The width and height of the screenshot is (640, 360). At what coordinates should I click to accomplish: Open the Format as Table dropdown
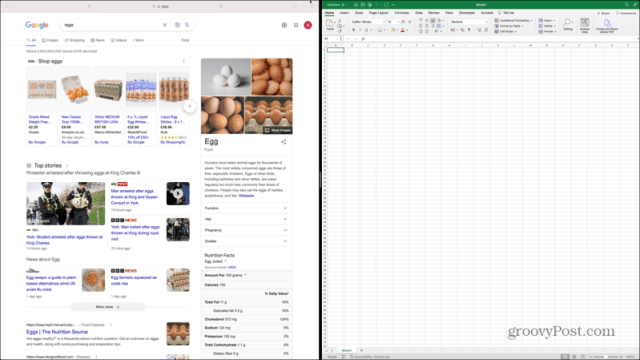coord(509,26)
